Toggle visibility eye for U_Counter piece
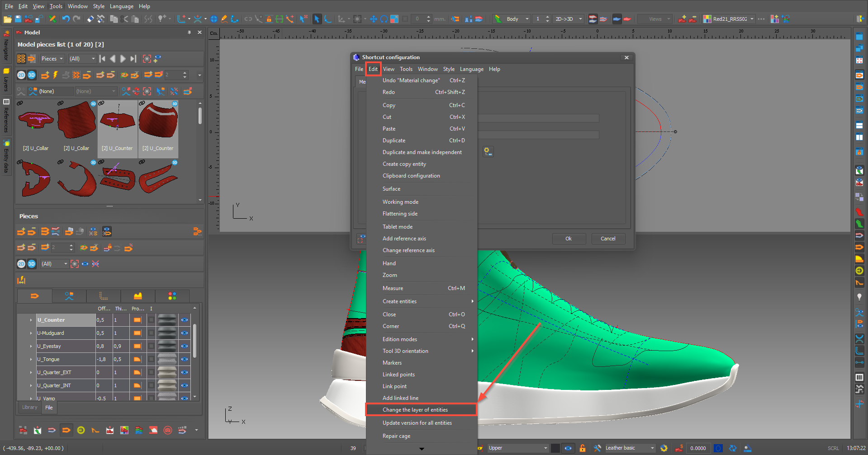This screenshot has width=868, height=455. (185, 320)
